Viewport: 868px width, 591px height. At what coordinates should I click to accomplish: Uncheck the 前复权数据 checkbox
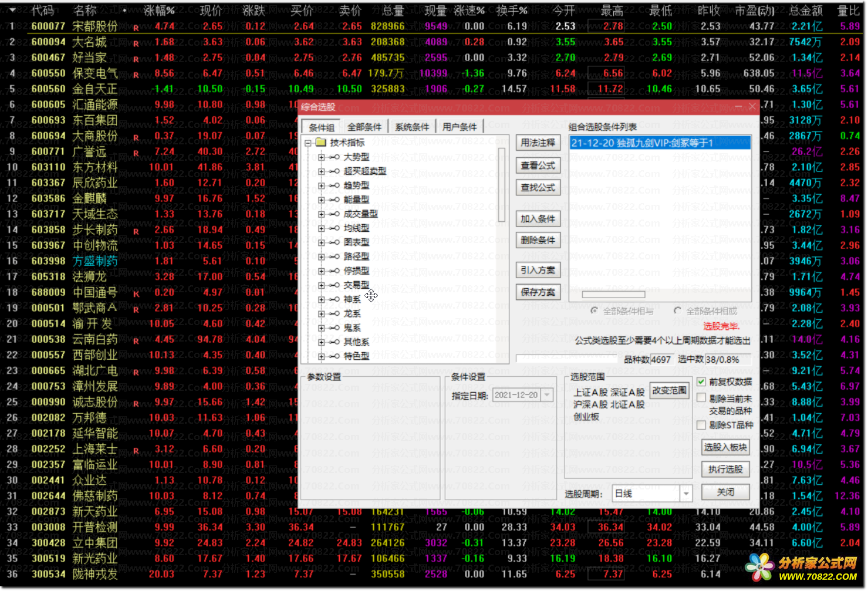701,381
